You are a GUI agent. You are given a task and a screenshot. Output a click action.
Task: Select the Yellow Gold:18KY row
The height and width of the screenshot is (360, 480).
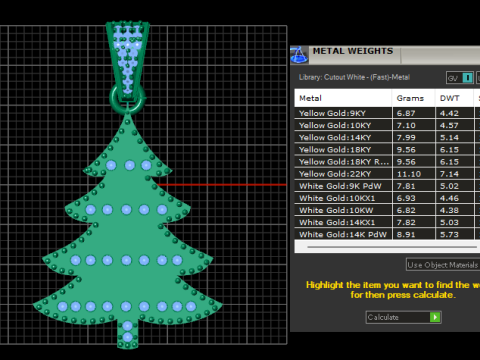pyautogui.click(x=387, y=149)
